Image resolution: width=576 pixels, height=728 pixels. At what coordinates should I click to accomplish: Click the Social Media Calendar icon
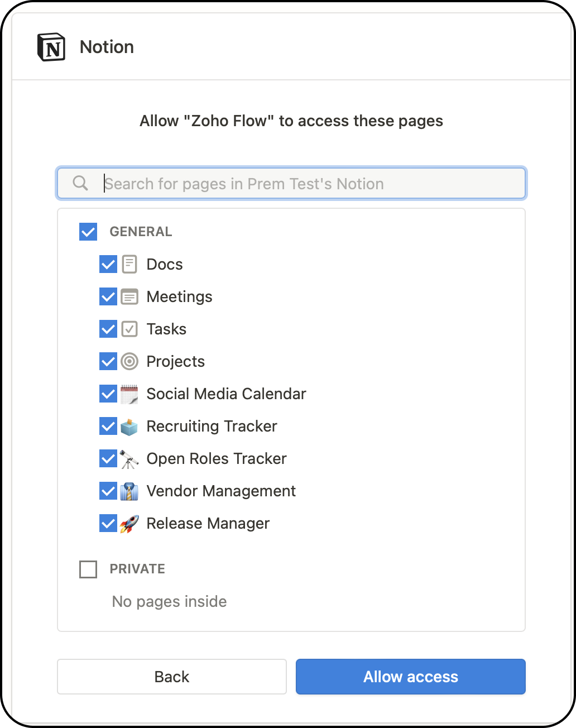point(129,394)
